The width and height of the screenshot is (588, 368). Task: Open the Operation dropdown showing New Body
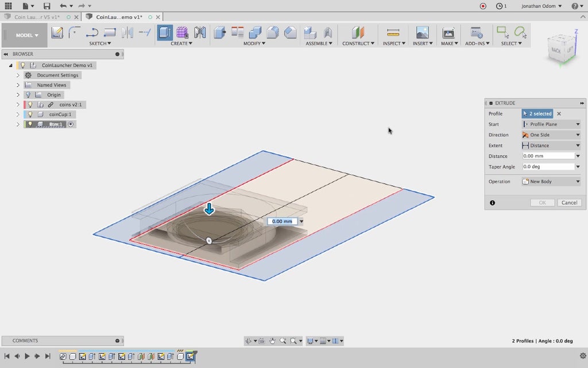551,182
